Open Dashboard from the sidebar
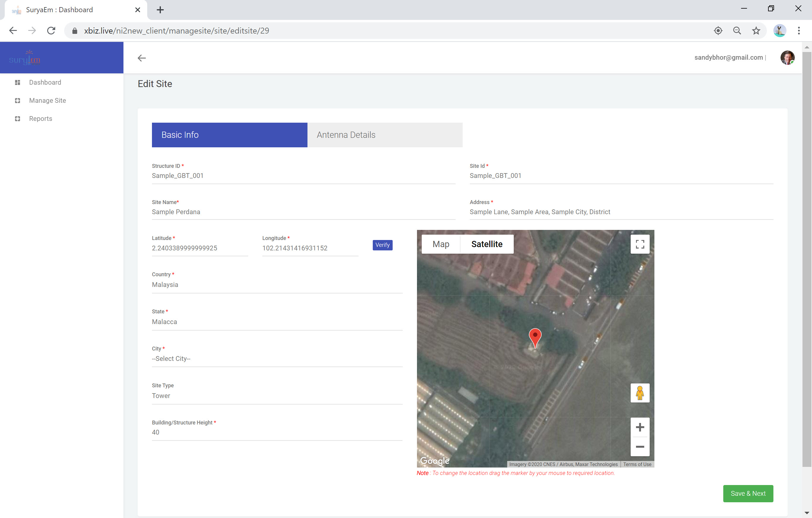The width and height of the screenshot is (812, 518). (x=45, y=82)
